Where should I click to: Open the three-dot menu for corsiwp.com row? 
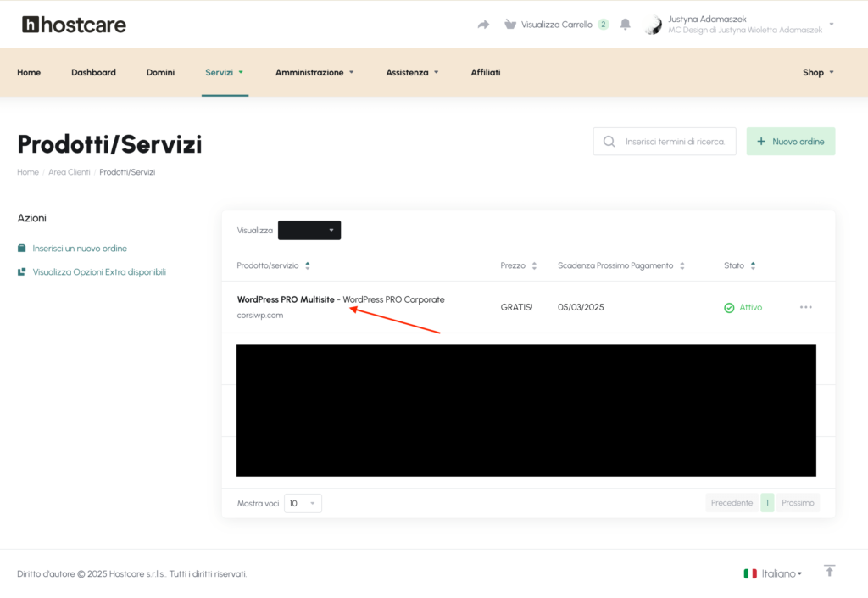(x=805, y=307)
